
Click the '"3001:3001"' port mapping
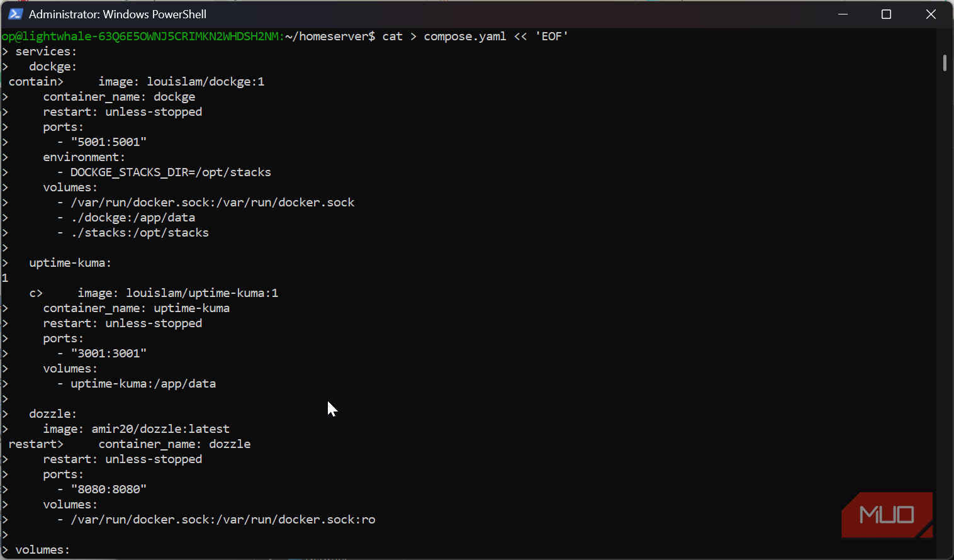[x=108, y=354]
